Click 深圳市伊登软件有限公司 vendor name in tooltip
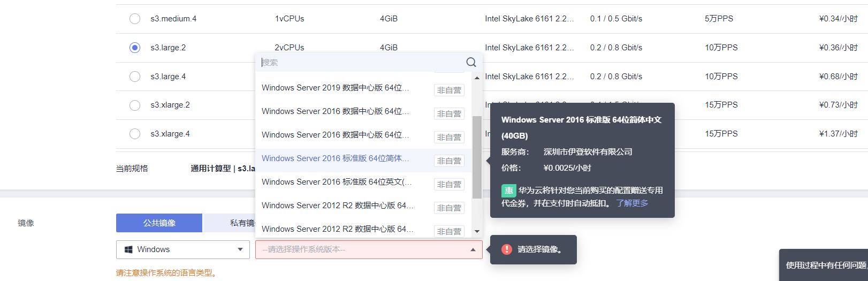 pos(588,152)
